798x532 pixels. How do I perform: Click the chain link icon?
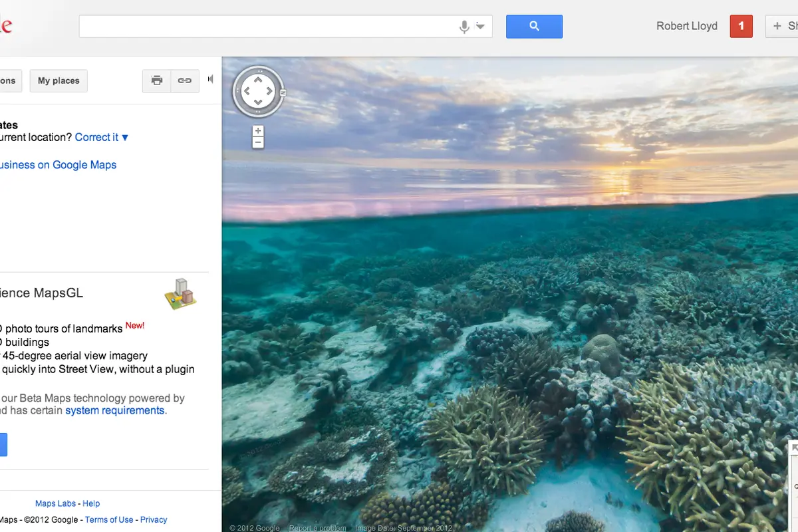pyautogui.click(x=185, y=80)
